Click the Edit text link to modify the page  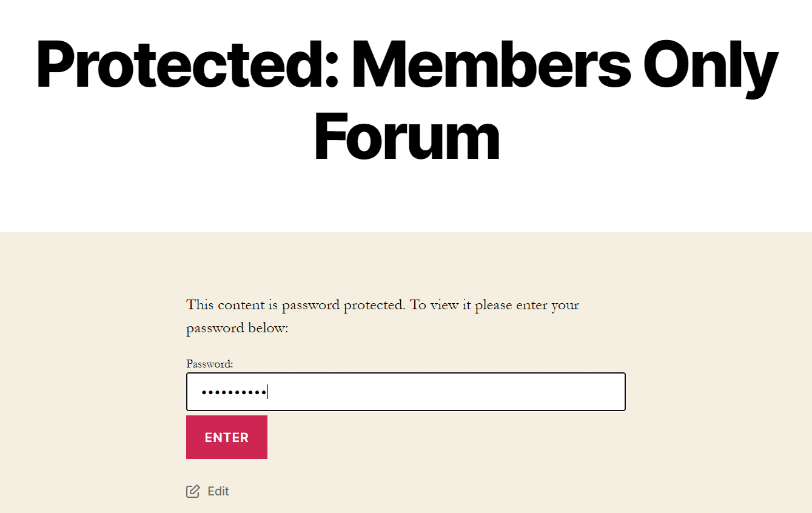point(219,491)
